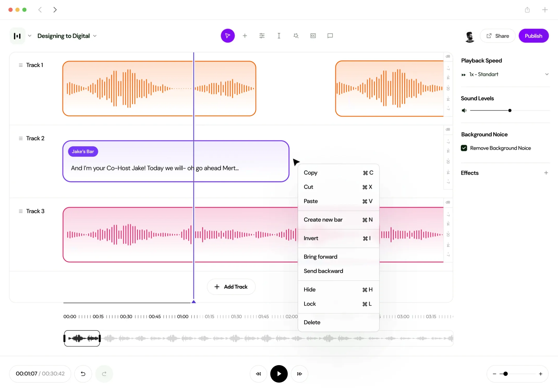558x392 pixels.
Task: Click the fast forward button
Action: pyautogui.click(x=300, y=374)
